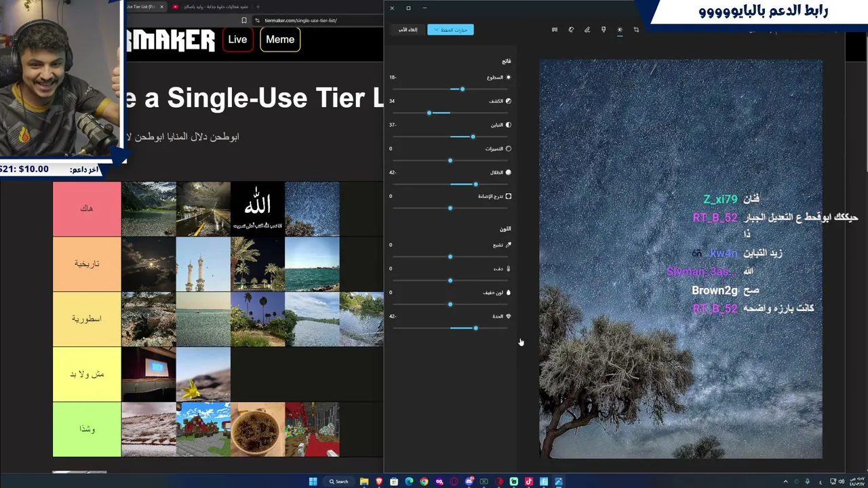868x488 pixels.
Task: Click the TierMaker logo
Action: tap(170, 40)
